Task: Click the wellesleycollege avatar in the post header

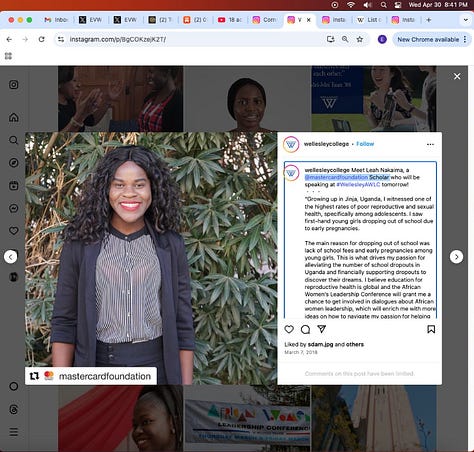Action: (x=291, y=144)
